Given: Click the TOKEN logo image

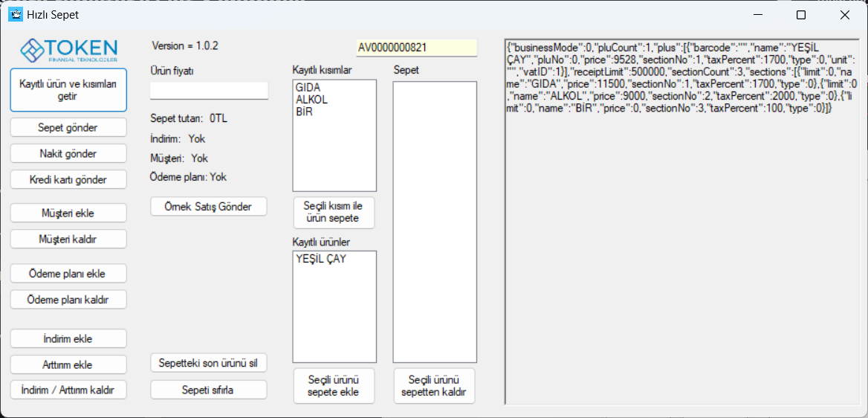Looking at the screenshot, I should (x=68, y=49).
